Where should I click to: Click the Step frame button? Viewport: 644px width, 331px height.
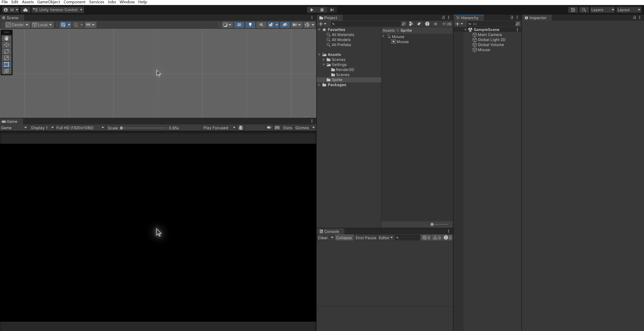[x=332, y=10]
